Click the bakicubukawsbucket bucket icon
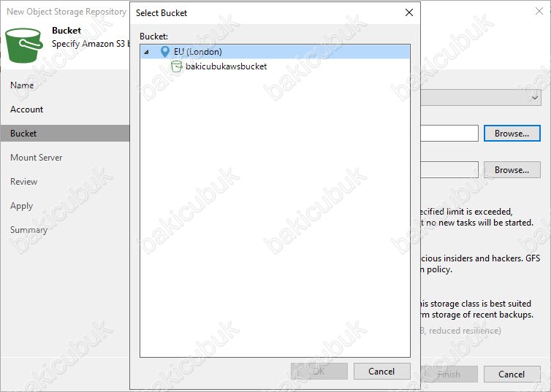The width and height of the screenshot is (551, 392). pos(176,66)
